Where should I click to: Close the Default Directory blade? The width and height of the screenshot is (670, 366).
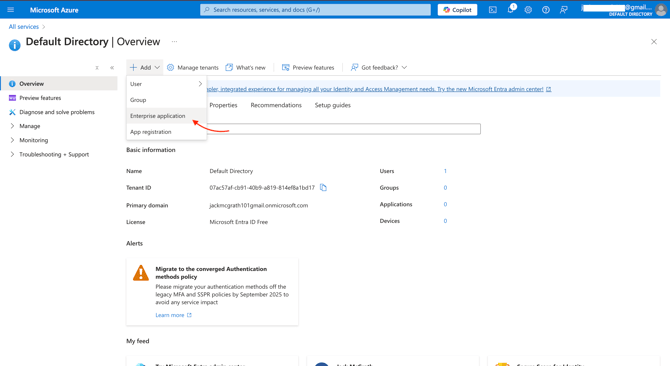(x=654, y=41)
